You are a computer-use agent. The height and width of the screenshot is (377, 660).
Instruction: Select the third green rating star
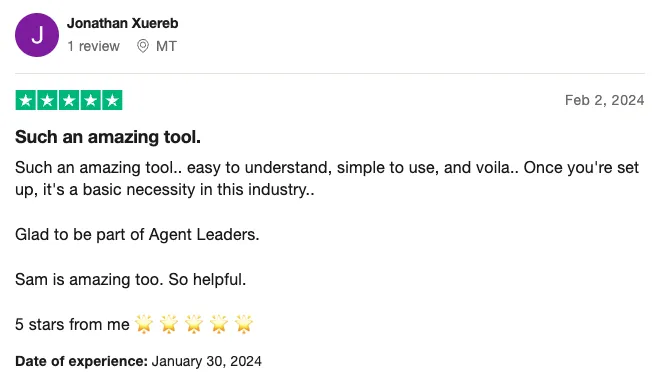pyautogui.click(x=69, y=100)
